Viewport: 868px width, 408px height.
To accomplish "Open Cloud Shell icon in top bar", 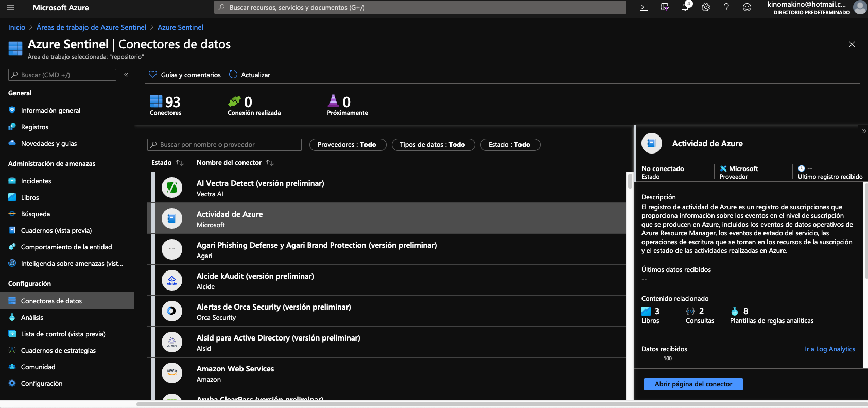I will (x=644, y=7).
